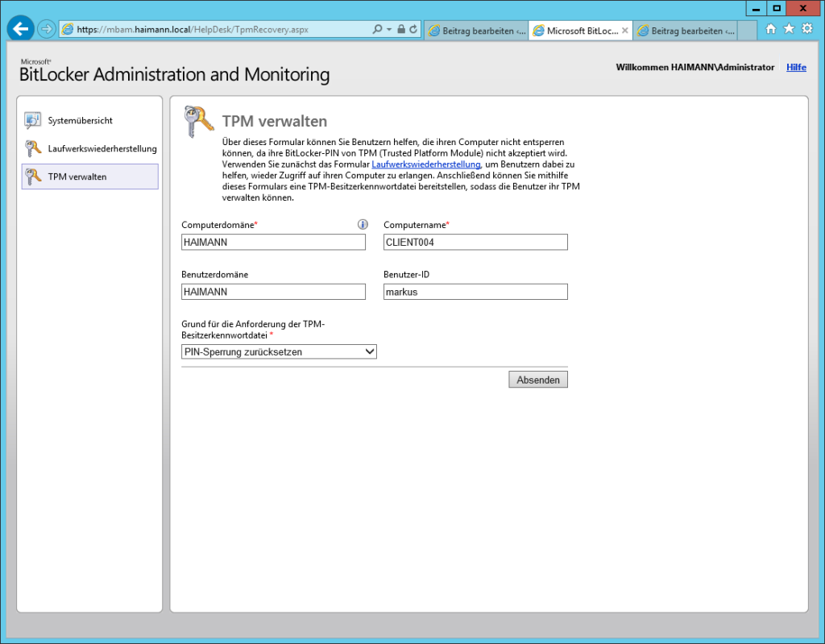Refresh the page with reload icon
Screen dimensions: 825x644
coord(413,30)
